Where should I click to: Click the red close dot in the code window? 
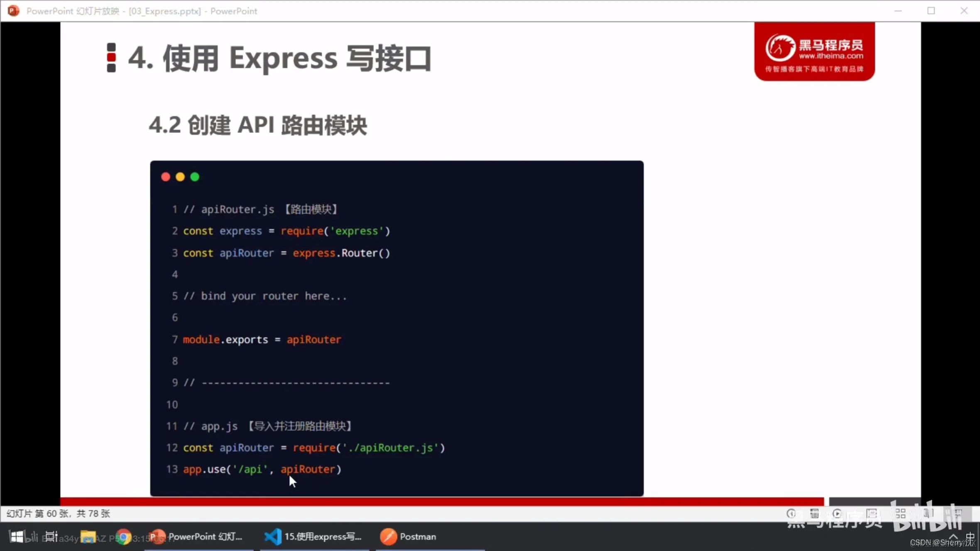(166, 177)
